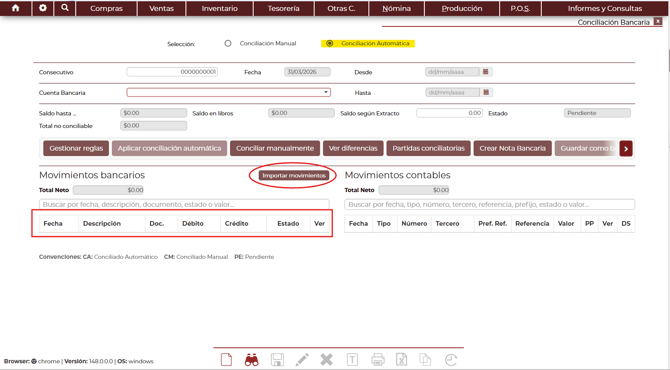
Task: Export to Excel icon in toolbar
Action: [402, 360]
